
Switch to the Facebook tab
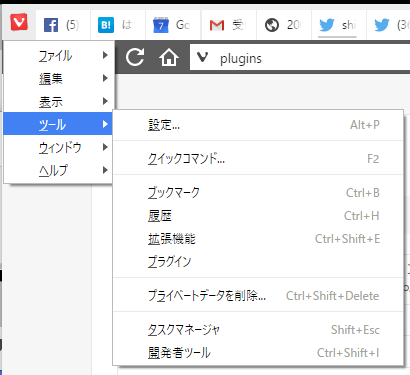coord(63,25)
